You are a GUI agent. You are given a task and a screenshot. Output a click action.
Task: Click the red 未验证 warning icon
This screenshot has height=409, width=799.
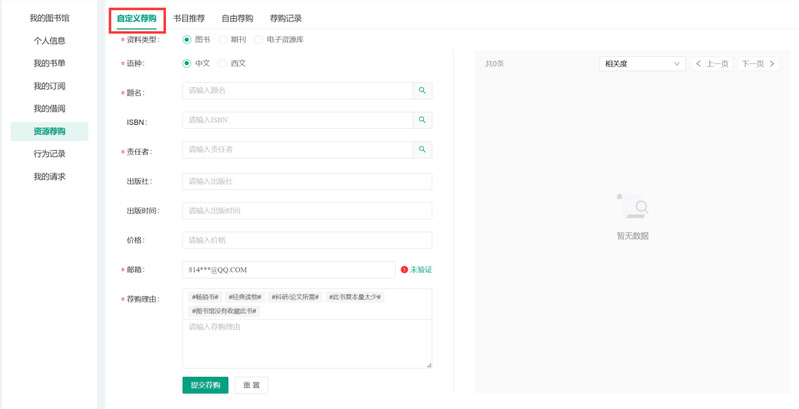tap(404, 270)
